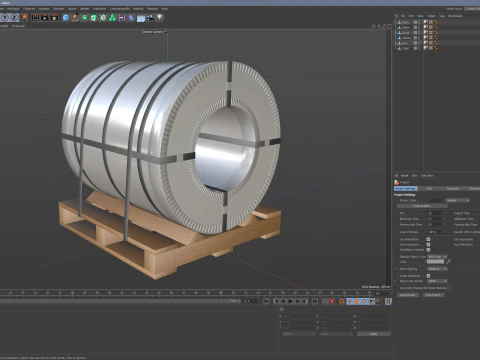Viewport: 480px width, 360px height.
Task: Click the preview range slider below timeline
Action: (120, 301)
